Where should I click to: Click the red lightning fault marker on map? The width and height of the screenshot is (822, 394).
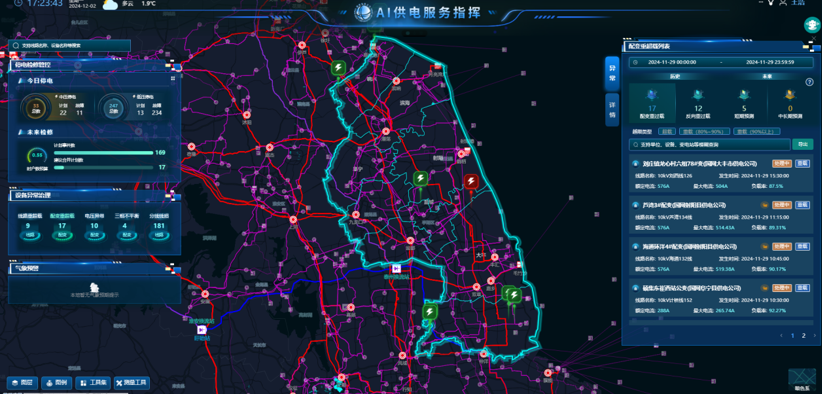click(x=471, y=182)
